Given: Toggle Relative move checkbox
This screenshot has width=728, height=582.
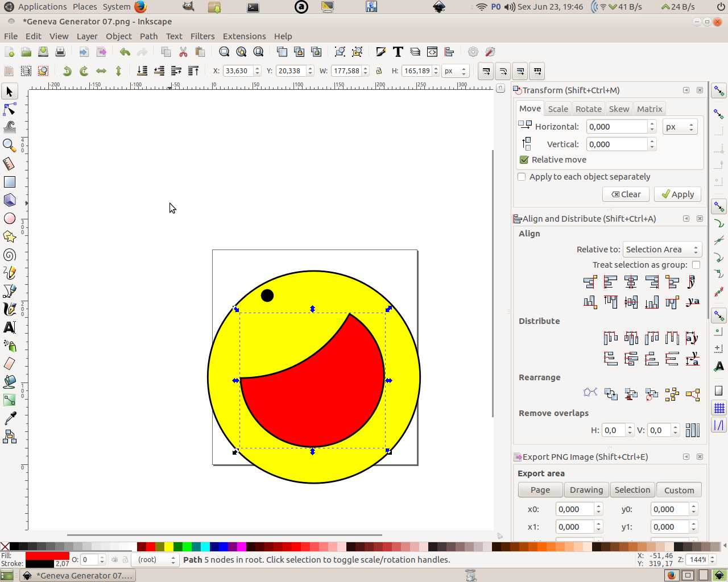Looking at the screenshot, I should click(x=524, y=160).
